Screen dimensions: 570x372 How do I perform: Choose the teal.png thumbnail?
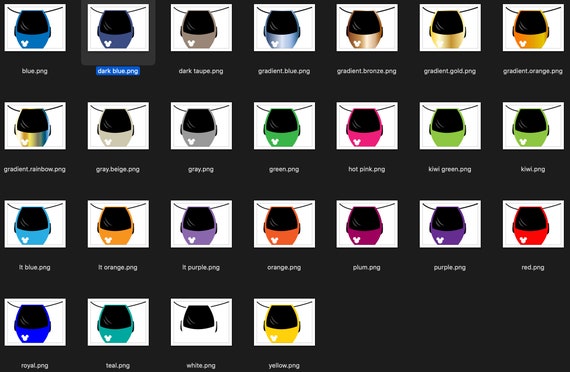pyautogui.click(x=118, y=322)
